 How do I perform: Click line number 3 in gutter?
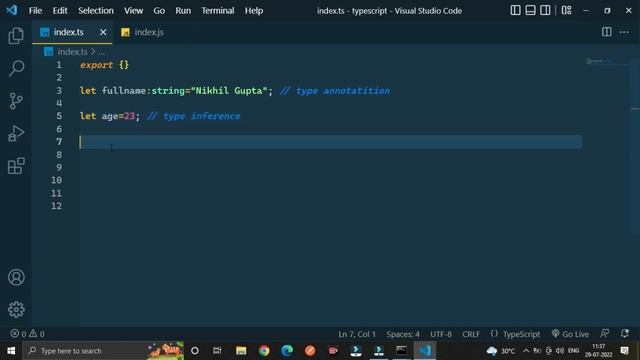59,91
